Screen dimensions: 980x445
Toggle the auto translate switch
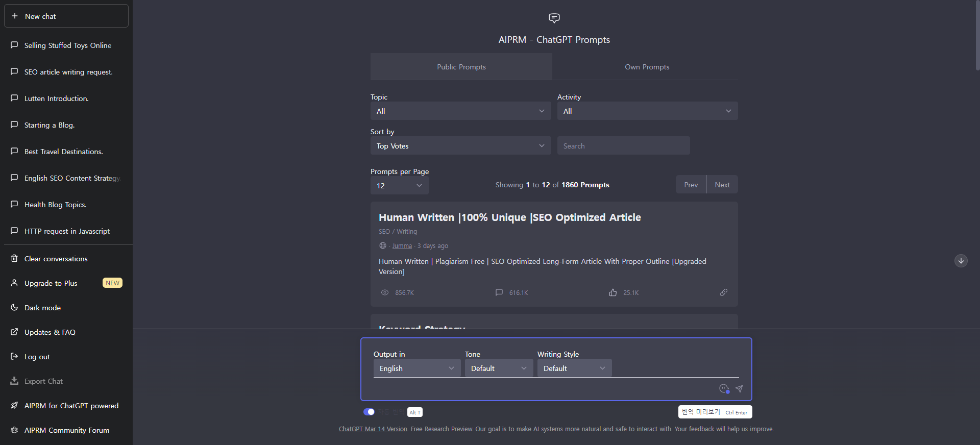click(x=369, y=412)
